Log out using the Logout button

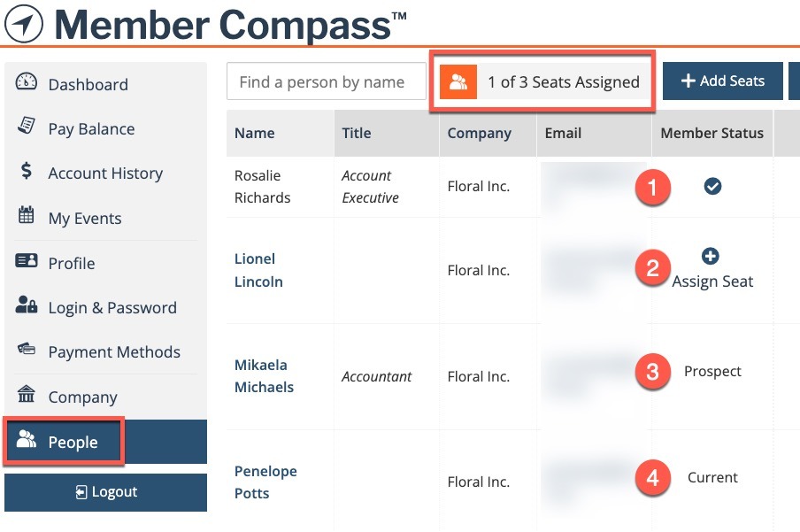(105, 492)
